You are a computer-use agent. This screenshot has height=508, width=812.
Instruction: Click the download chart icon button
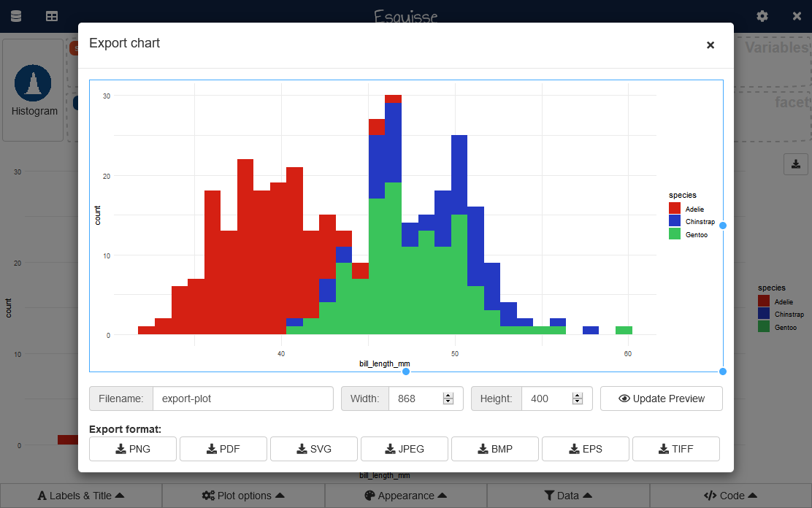click(795, 163)
